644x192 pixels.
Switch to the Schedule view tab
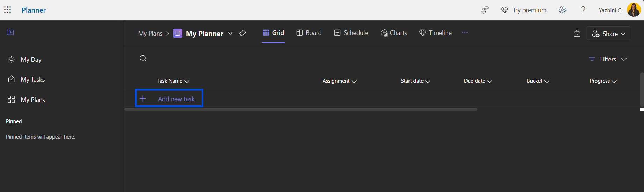[x=351, y=33]
